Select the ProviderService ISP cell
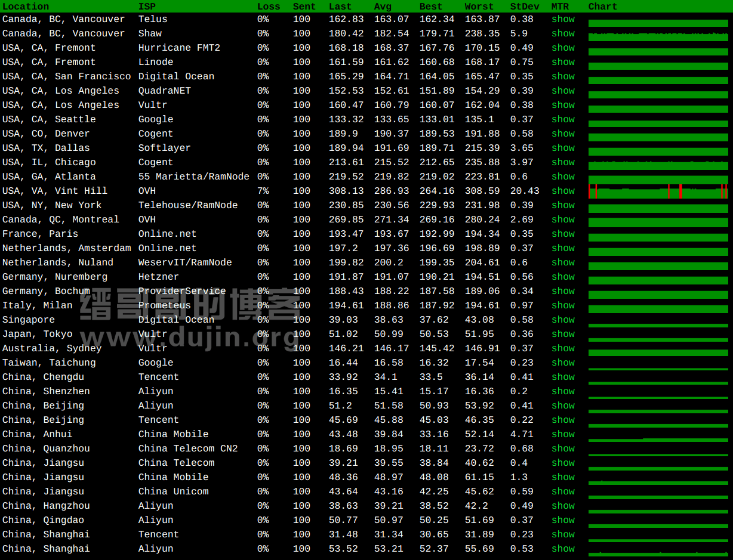This screenshot has width=733, height=560. (x=182, y=291)
